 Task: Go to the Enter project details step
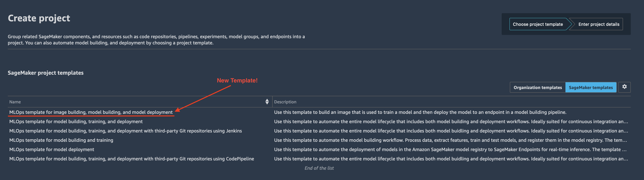click(598, 24)
